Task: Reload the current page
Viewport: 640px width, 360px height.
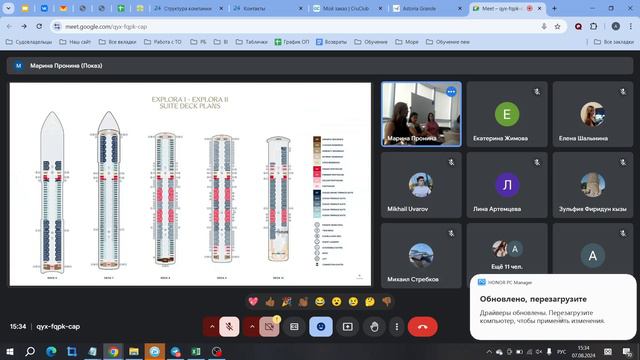Action: pos(39,27)
